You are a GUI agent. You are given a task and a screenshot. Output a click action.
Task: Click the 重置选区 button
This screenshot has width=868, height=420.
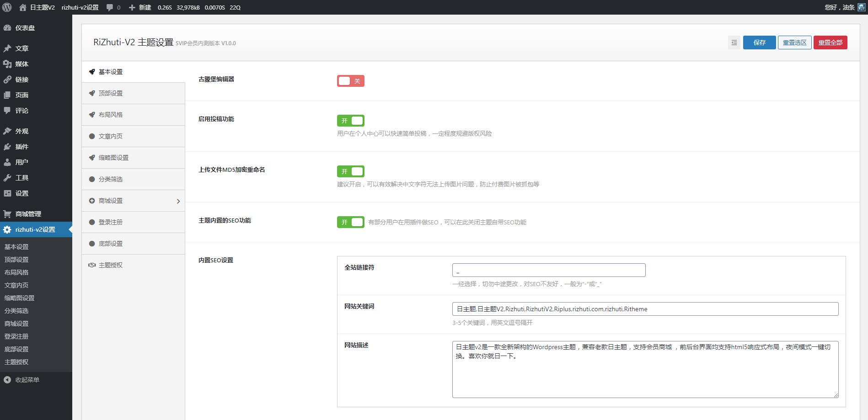(795, 43)
